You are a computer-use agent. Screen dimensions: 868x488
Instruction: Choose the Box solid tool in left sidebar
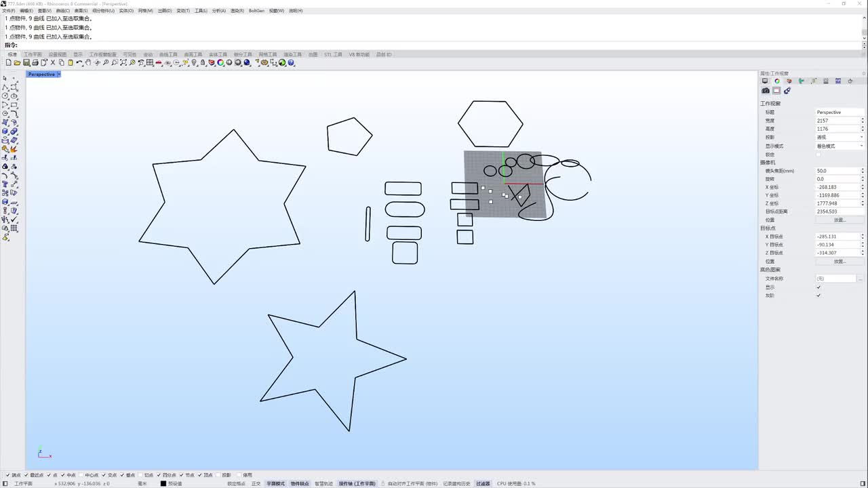pyautogui.click(x=5, y=131)
